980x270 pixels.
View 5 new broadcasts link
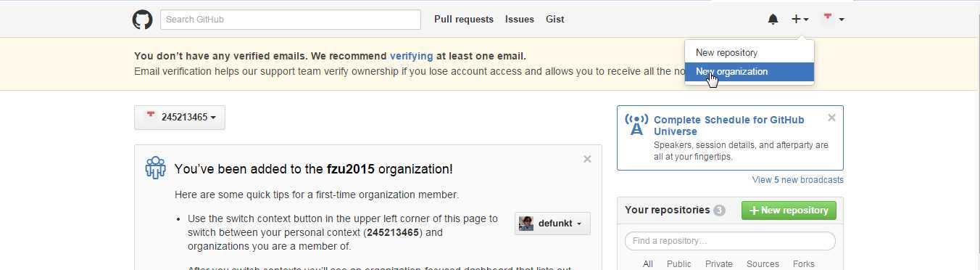798,180
